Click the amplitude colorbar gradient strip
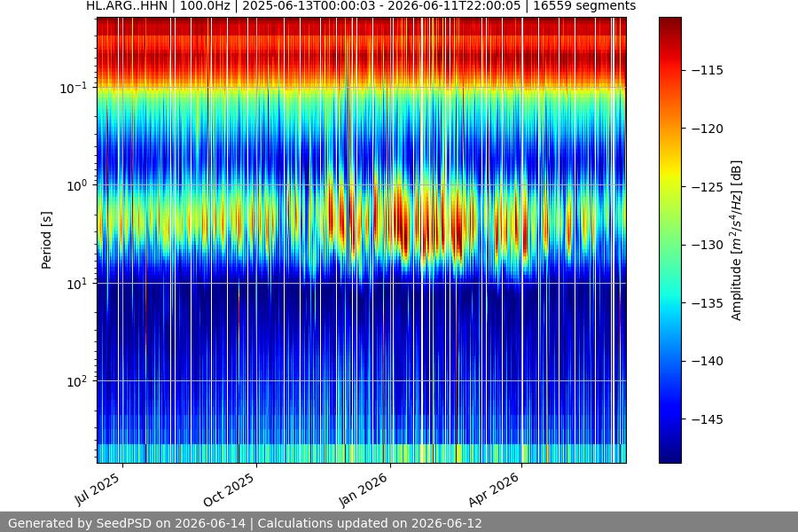 tap(669, 240)
